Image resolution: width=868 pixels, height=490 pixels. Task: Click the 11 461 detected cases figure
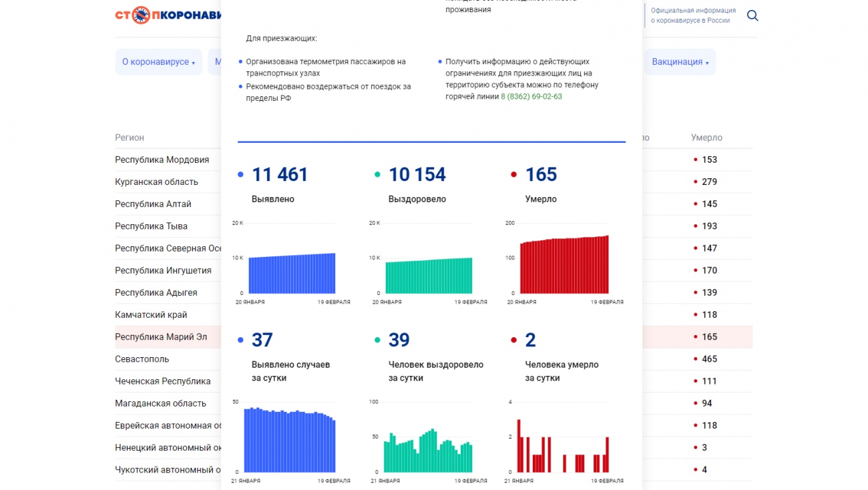tap(280, 175)
